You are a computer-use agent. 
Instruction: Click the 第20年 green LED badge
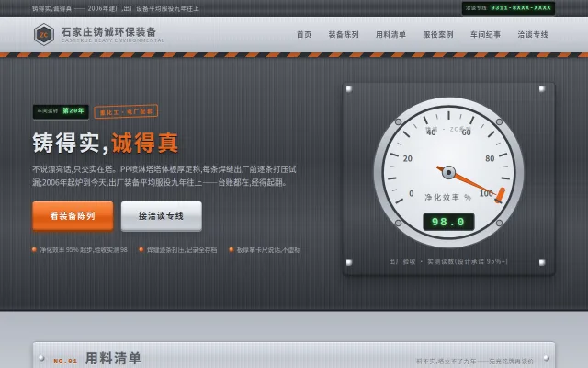(61, 111)
